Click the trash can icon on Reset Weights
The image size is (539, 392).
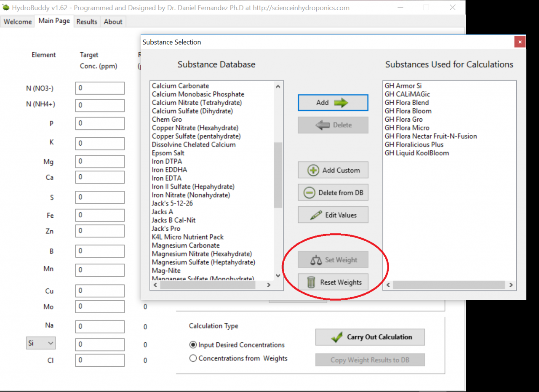[x=311, y=283]
